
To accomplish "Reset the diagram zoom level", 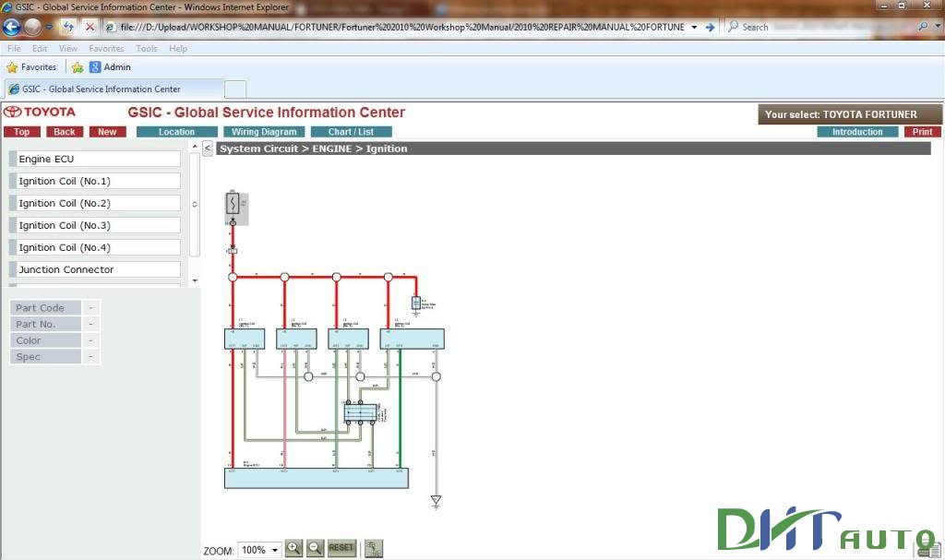I will point(341,548).
